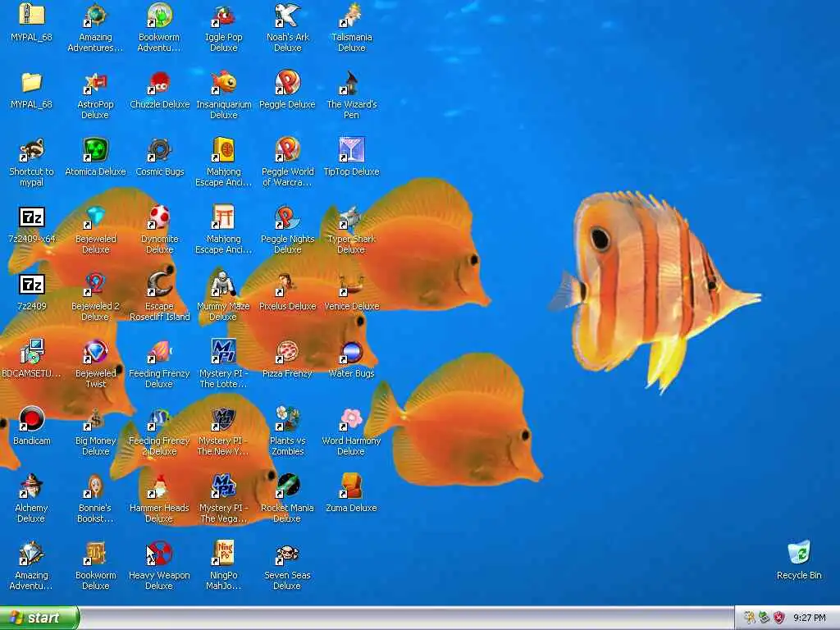The height and width of the screenshot is (630, 840).
Task: Select the Bandicam record icon
Action: 32,419
